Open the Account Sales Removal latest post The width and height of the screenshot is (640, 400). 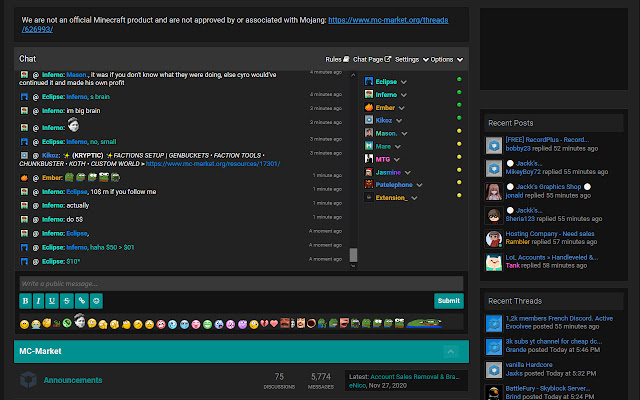tap(415, 377)
